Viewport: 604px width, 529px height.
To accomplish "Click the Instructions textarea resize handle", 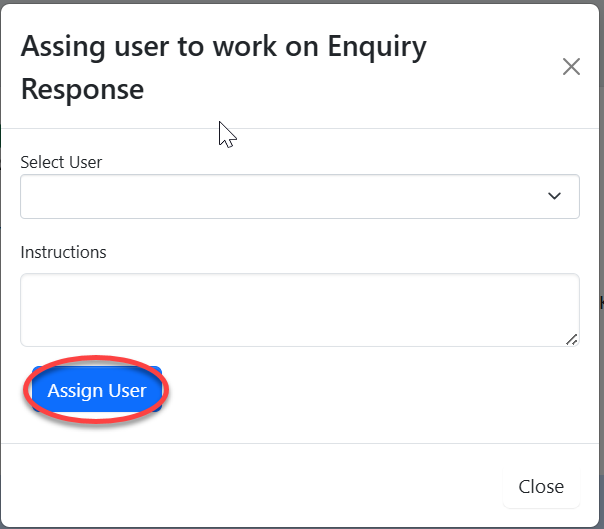I will coord(571,339).
